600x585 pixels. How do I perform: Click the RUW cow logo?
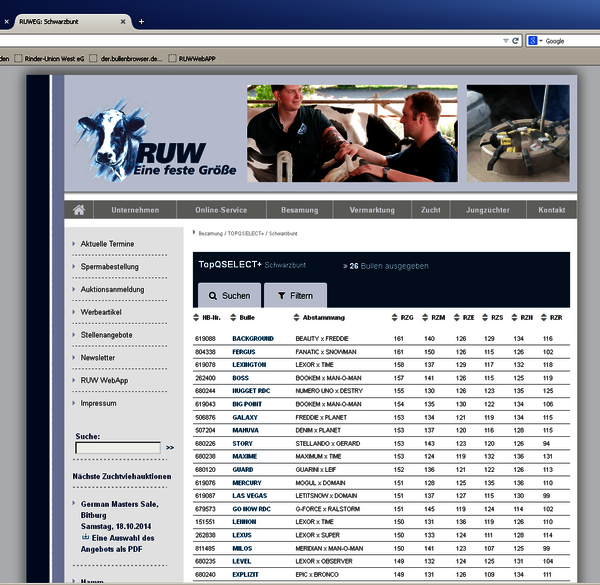155,140
